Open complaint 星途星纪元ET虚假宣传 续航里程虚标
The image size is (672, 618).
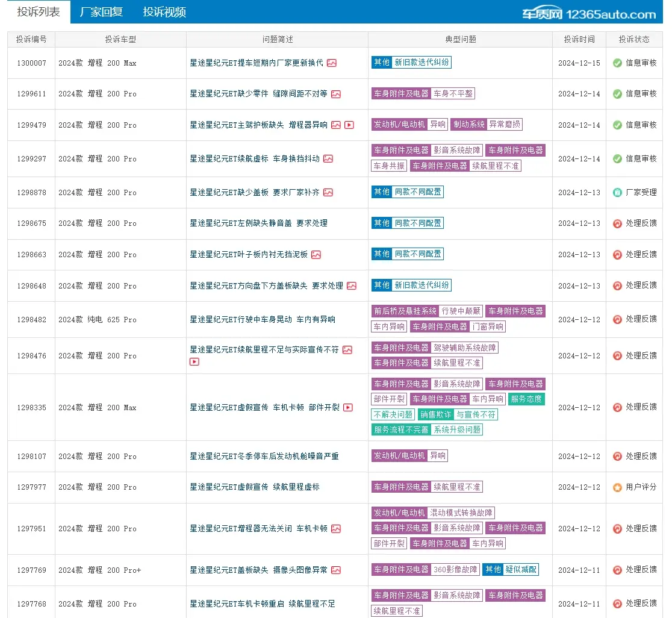[x=255, y=487]
